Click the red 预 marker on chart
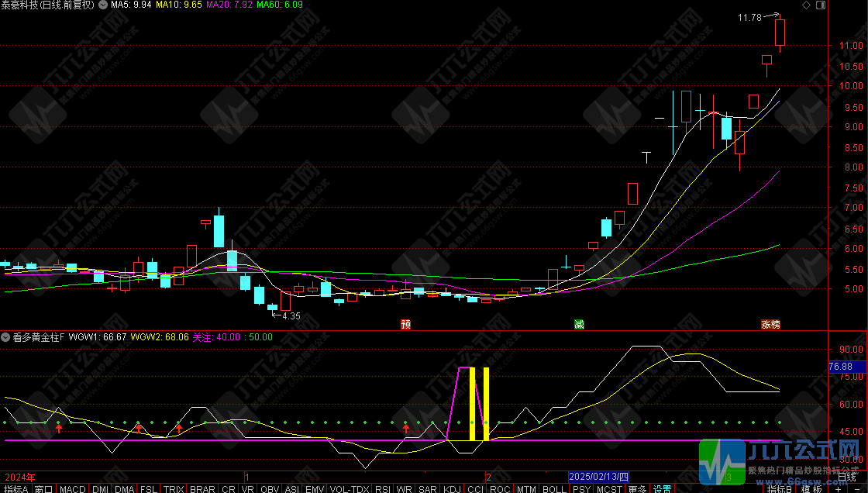 (405, 324)
